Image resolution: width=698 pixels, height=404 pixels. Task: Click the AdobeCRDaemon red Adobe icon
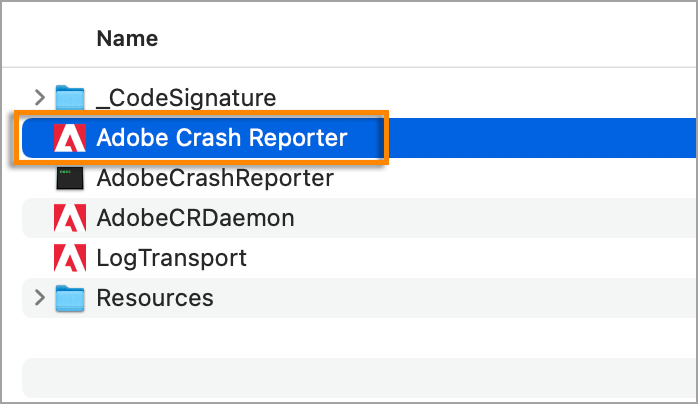[70, 218]
